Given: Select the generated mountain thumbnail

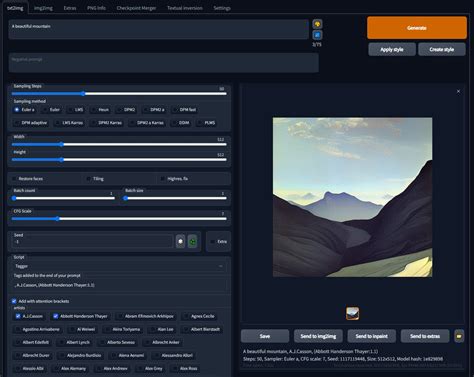Looking at the screenshot, I should (353, 313).
